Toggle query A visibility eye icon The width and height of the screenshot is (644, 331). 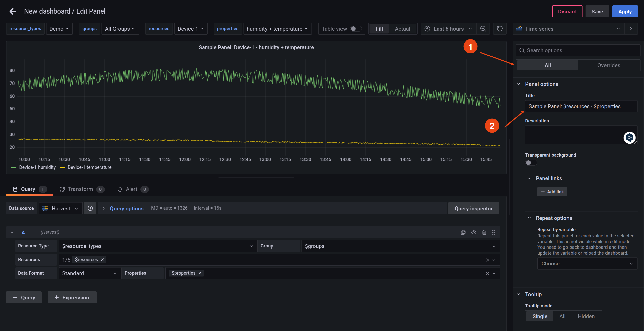(473, 232)
